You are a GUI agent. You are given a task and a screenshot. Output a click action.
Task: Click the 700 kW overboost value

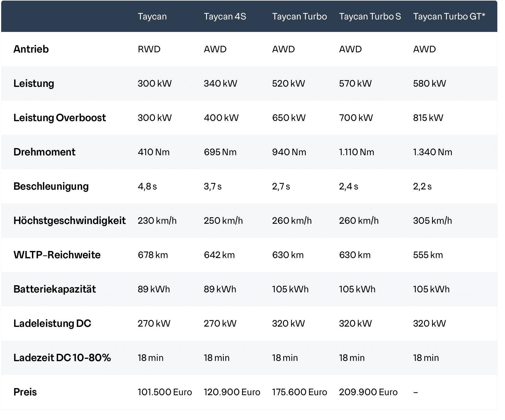click(x=356, y=118)
